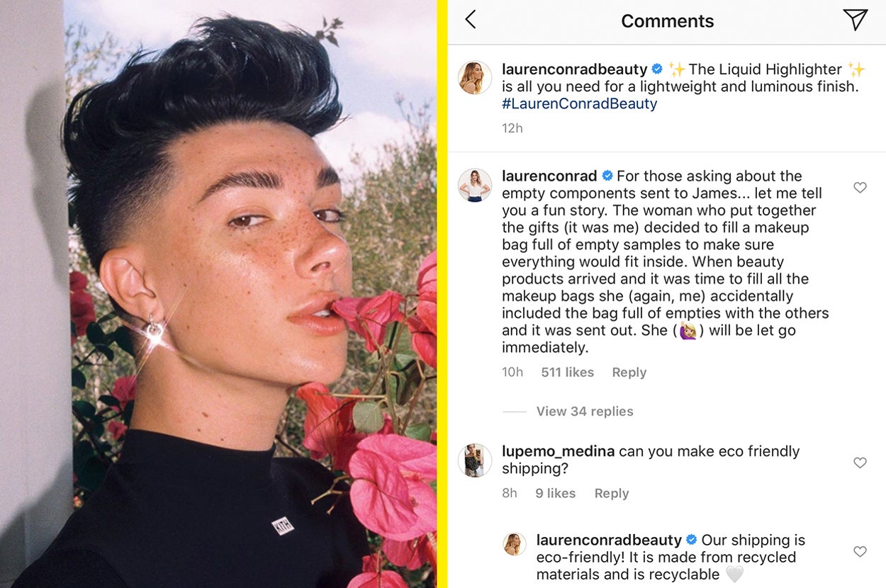886x588 pixels.
Task: Open the laurenconrad username link
Action: [x=549, y=176]
